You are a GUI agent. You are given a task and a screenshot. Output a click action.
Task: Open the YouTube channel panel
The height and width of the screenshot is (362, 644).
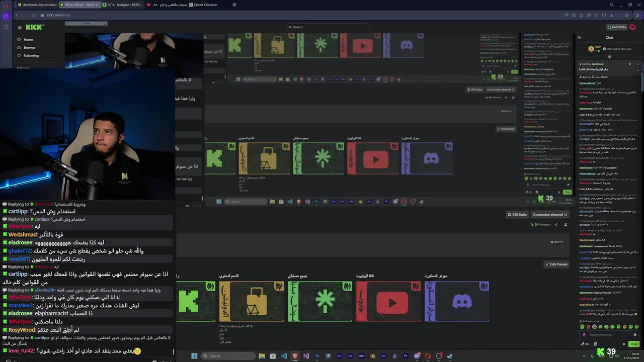(x=388, y=301)
